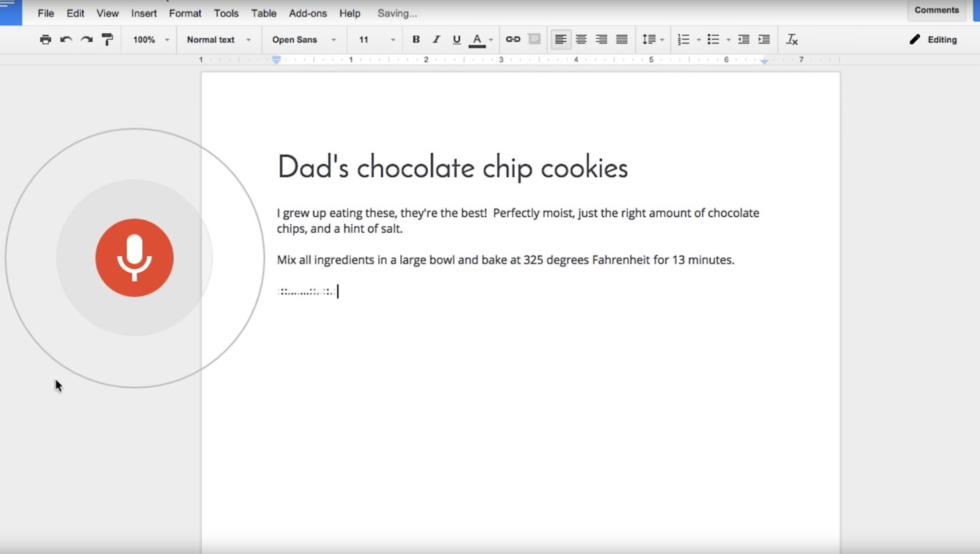Click the voice typing microphone

pyautogui.click(x=135, y=257)
